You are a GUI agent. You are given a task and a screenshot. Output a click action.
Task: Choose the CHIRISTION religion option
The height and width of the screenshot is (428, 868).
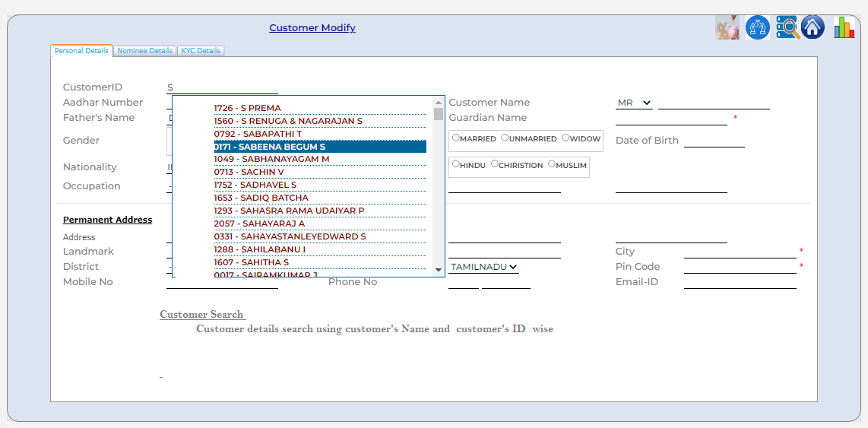coord(494,164)
